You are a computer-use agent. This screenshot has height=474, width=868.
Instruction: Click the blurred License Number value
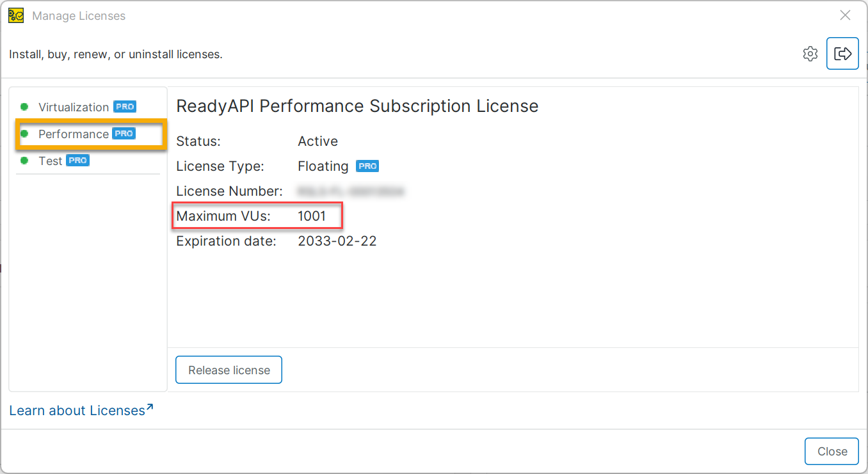tap(351, 191)
